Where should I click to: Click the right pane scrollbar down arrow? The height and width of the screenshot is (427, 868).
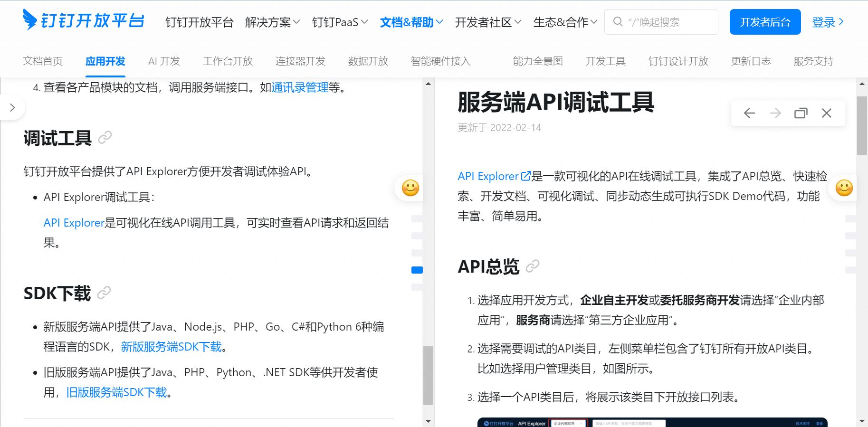click(862, 421)
